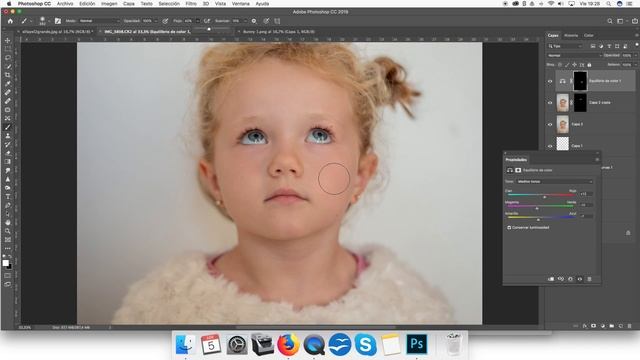The width and height of the screenshot is (640, 360).
Task: Open the brush preset picker arrow
Action: click(49, 21)
